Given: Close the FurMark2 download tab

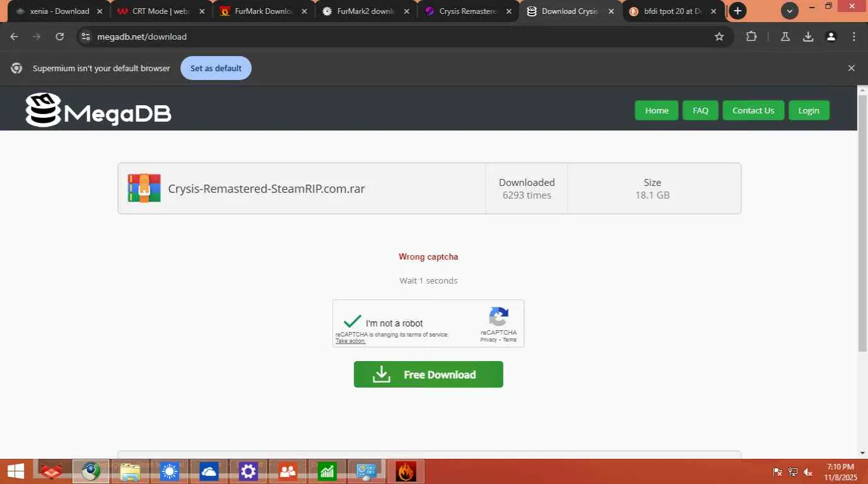Looking at the screenshot, I should pyautogui.click(x=406, y=11).
